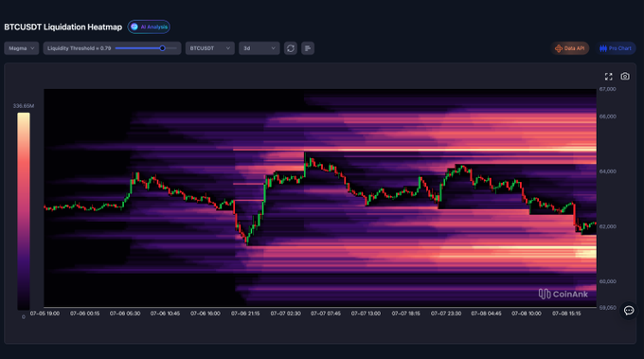Image resolution: width=644 pixels, height=359 pixels.
Task: Click the 07-07 02:30 time label
Action: point(285,314)
